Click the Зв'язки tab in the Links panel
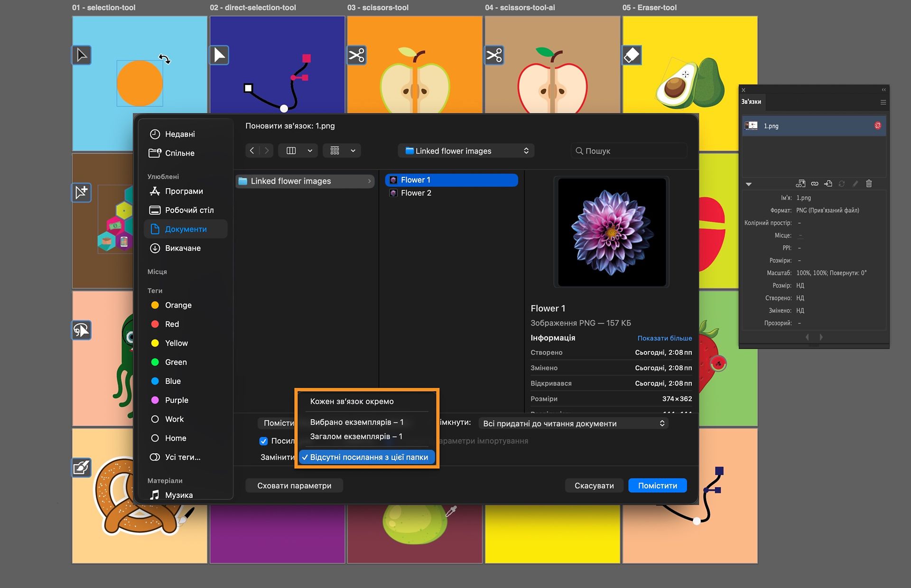The height and width of the screenshot is (588, 911). click(x=751, y=101)
